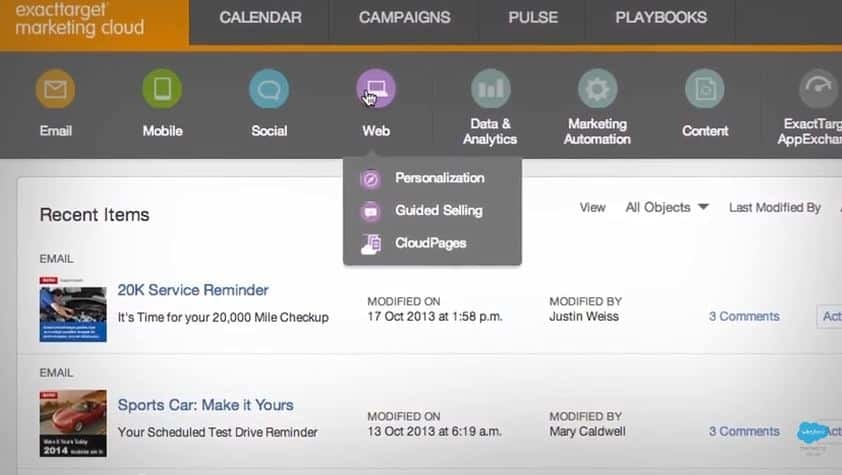Open the Campaigns tab
842x475 pixels.
pyautogui.click(x=404, y=18)
